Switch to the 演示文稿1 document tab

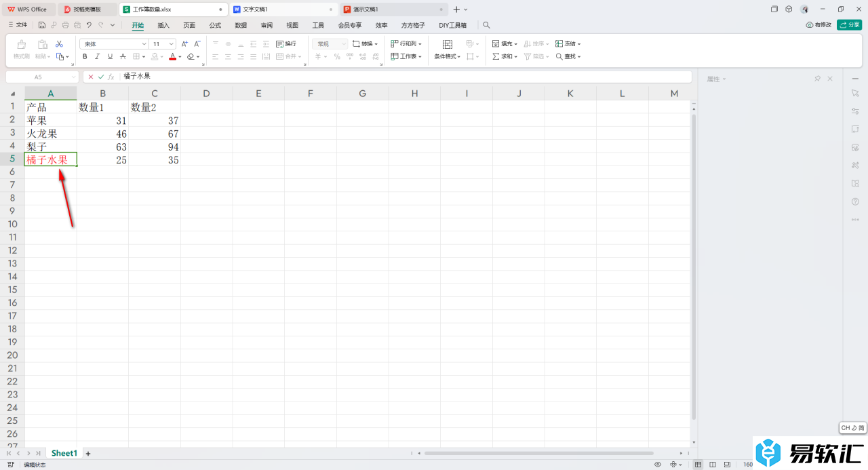coord(394,9)
